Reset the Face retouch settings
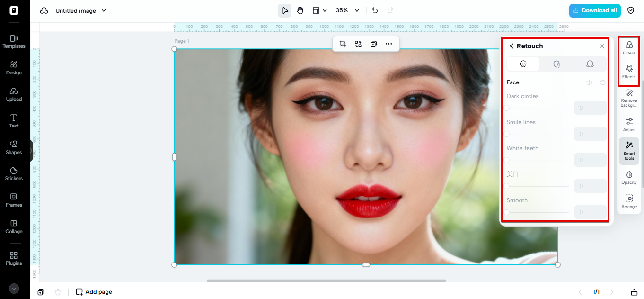The image size is (644, 299). [602, 82]
